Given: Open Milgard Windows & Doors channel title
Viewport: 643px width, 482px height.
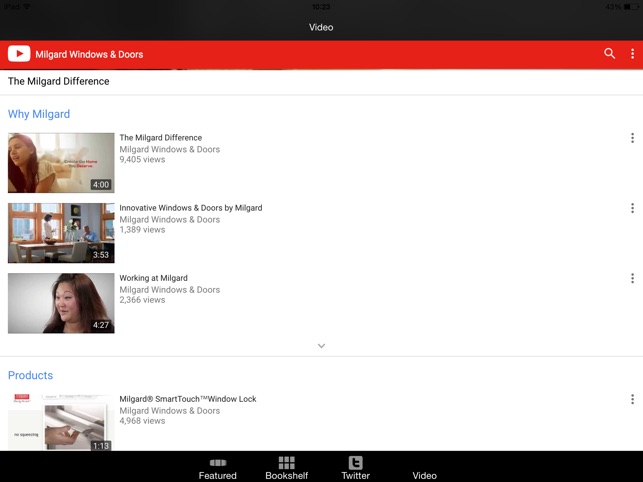Looking at the screenshot, I should coord(89,54).
